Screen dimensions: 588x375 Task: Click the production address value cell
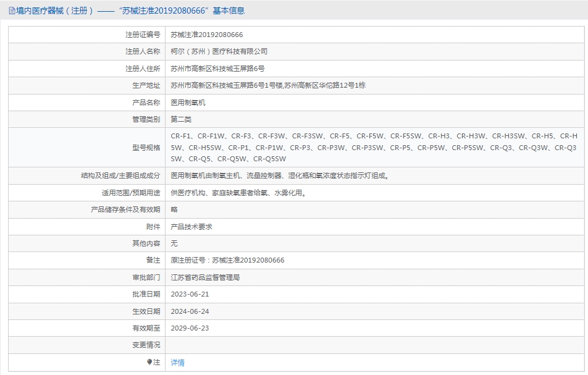268,85
